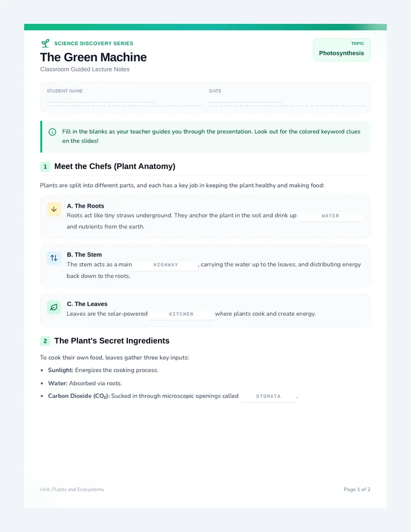Viewport: 411px width, 532px height.
Task: Click the info circle icon
Action: (53, 132)
